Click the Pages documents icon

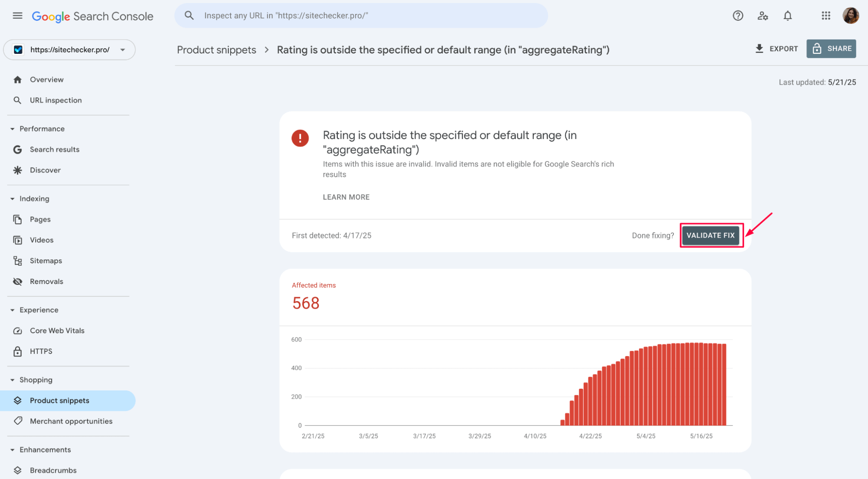(x=17, y=219)
